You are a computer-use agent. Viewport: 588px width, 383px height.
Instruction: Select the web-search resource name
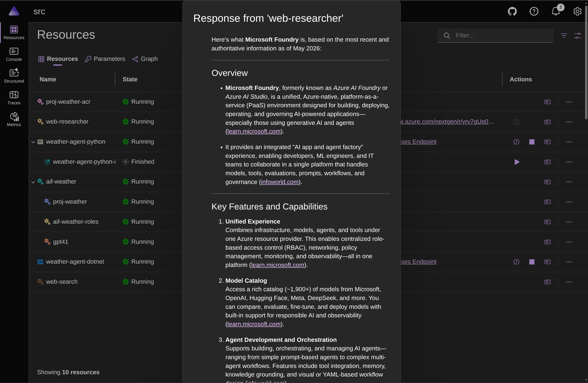pos(62,282)
